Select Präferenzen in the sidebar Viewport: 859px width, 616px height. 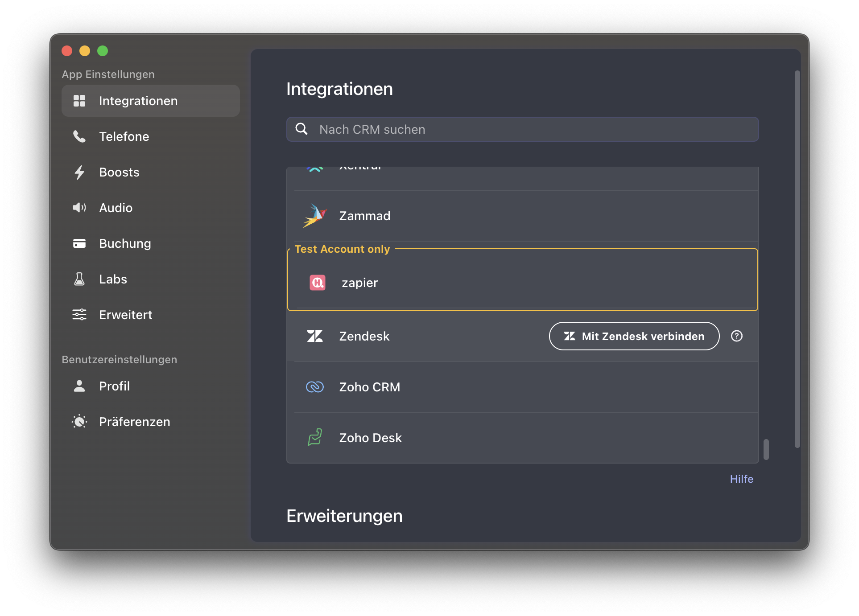[x=134, y=422]
